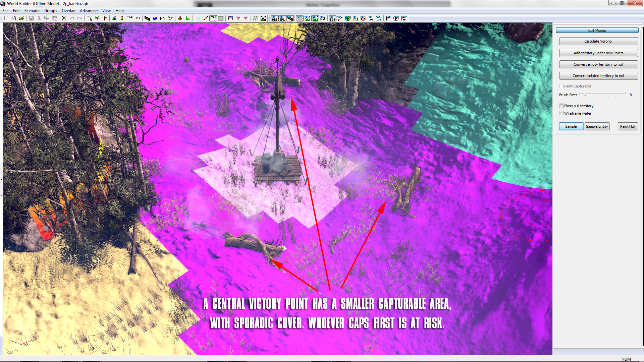This screenshot has width=644, height=362.
Task: Click the TER terrain mode icon
Action: [x=213, y=18]
